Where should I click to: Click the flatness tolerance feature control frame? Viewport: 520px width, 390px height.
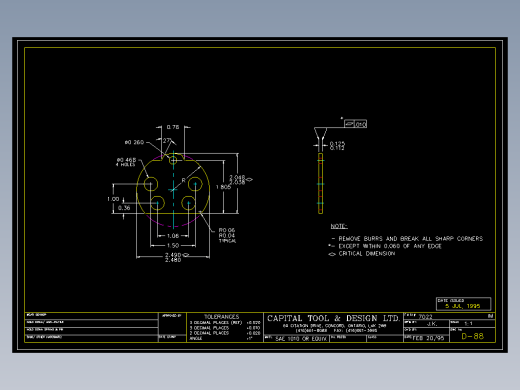click(355, 124)
